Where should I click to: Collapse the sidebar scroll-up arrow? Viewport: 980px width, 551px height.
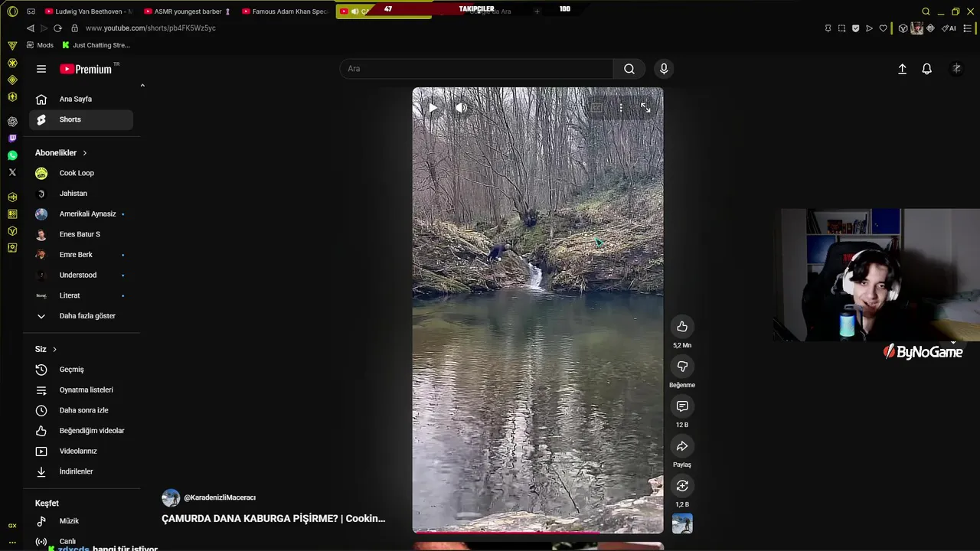click(x=142, y=85)
